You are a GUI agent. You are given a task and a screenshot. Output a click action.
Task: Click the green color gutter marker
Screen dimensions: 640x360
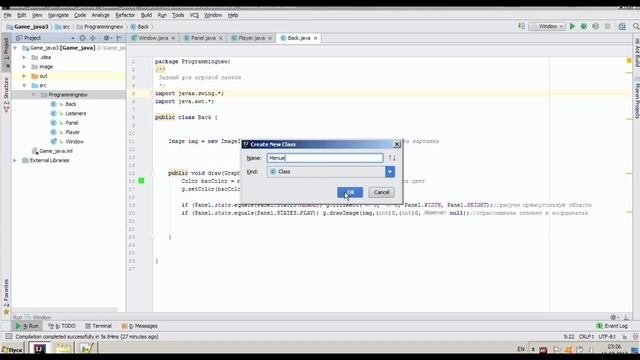pos(141,181)
